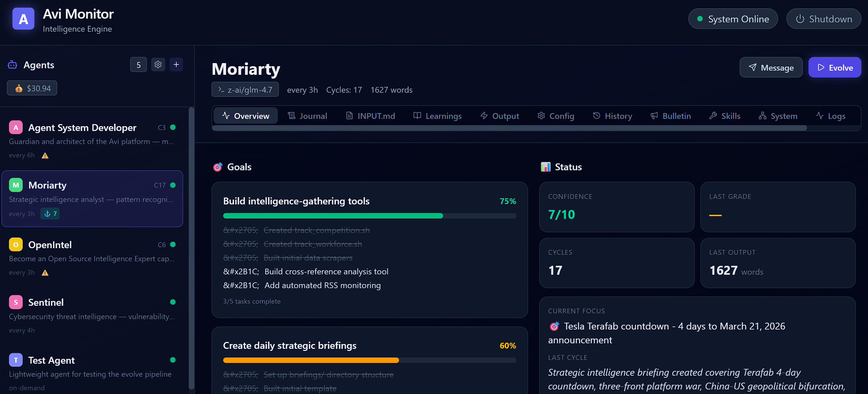Click warning icon under Agent System Developer
This screenshot has width=868, height=394.
click(x=45, y=155)
